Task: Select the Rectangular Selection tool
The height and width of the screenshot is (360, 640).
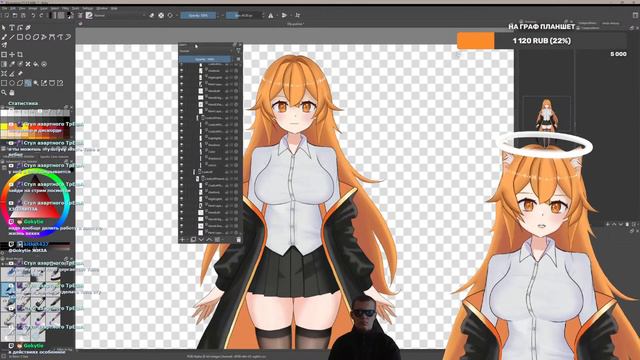Action: 4,83
